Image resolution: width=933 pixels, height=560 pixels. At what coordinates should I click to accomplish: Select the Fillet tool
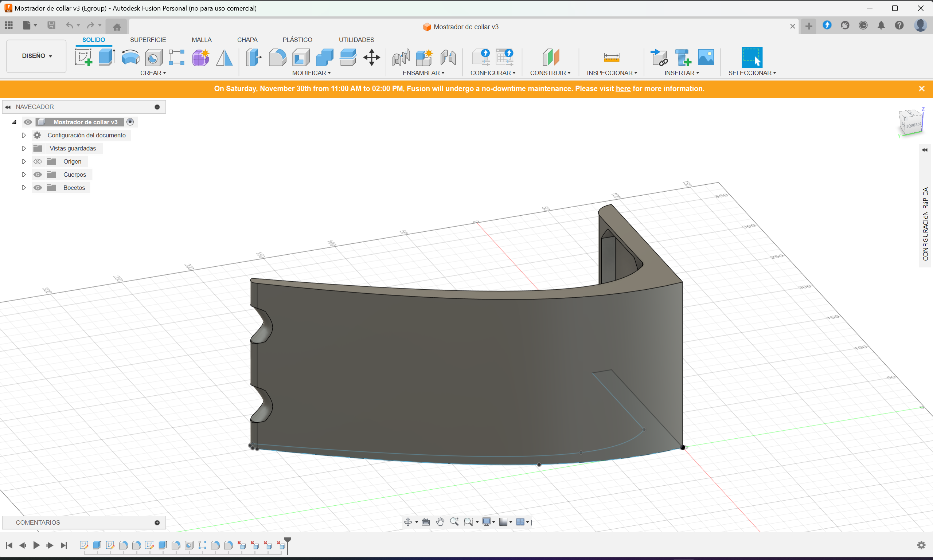[x=277, y=58]
